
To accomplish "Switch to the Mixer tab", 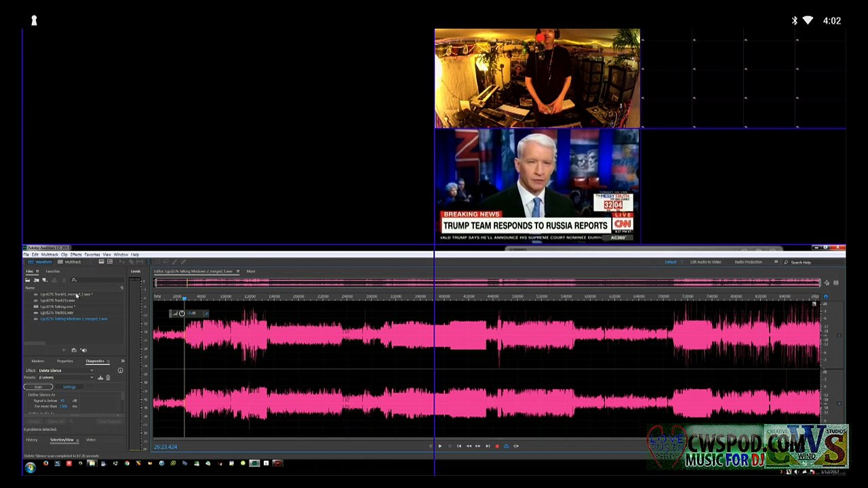I will (x=251, y=272).
